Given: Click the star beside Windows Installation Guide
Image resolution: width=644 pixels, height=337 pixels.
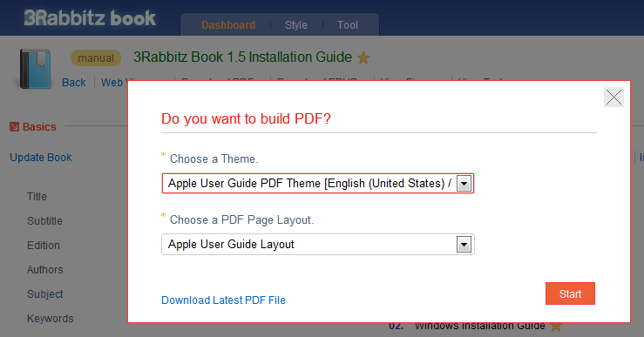Looking at the screenshot, I should tap(556, 327).
